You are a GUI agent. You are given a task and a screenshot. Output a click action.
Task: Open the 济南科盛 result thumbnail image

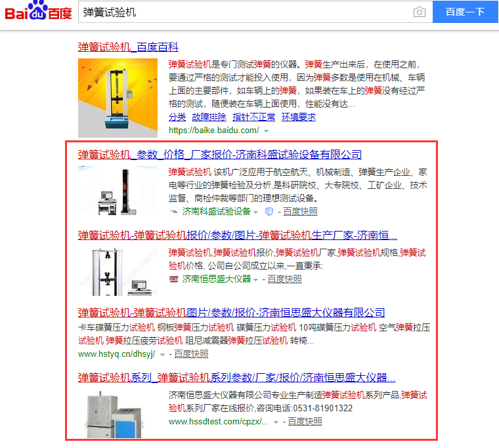pos(118,190)
